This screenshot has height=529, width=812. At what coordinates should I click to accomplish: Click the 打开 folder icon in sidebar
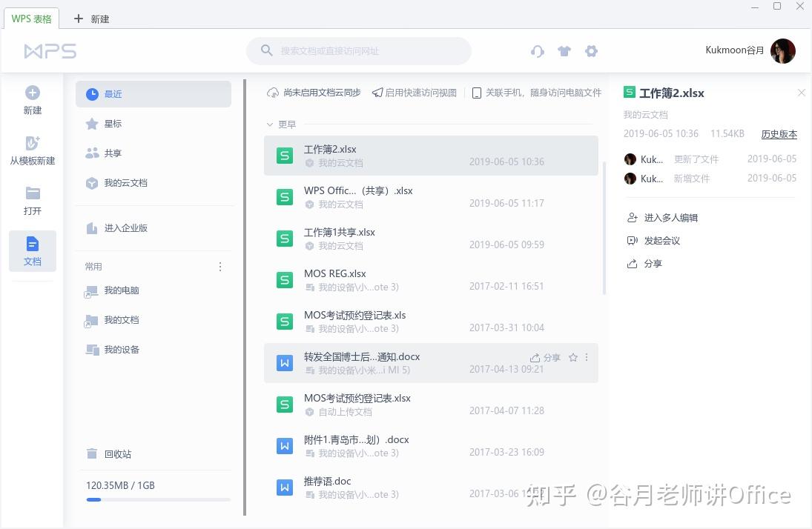pyautogui.click(x=32, y=194)
